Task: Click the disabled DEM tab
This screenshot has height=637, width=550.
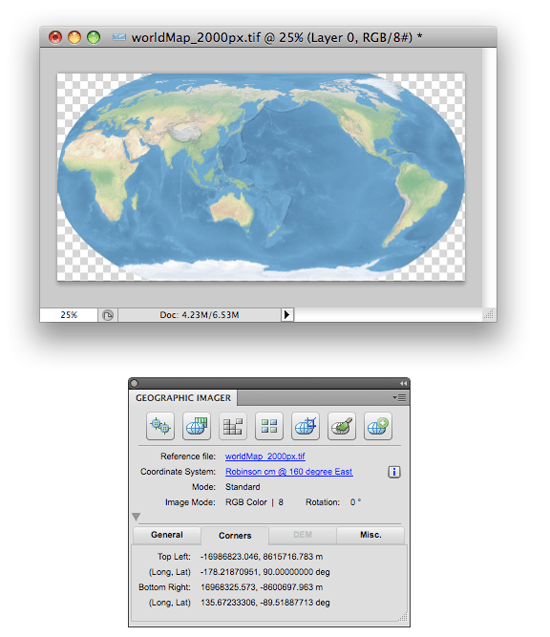Action: pyautogui.click(x=303, y=535)
